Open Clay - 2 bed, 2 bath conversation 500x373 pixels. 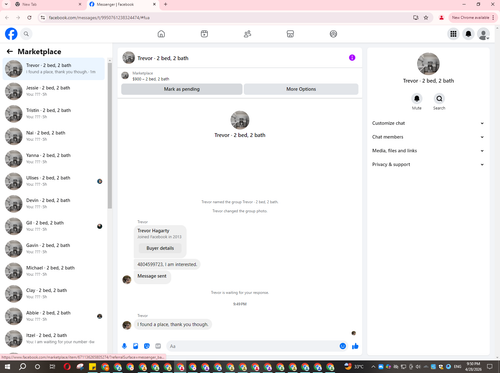pyautogui.click(x=54, y=294)
